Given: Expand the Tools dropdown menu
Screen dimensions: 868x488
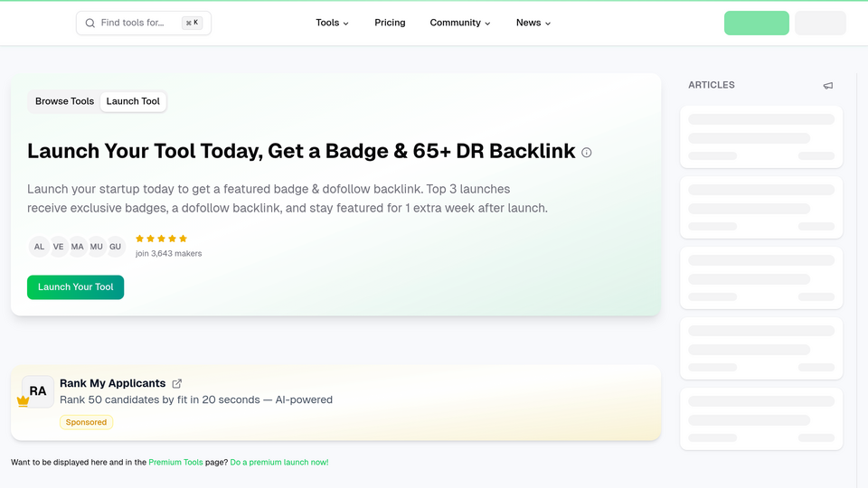Looking at the screenshot, I should (x=332, y=23).
